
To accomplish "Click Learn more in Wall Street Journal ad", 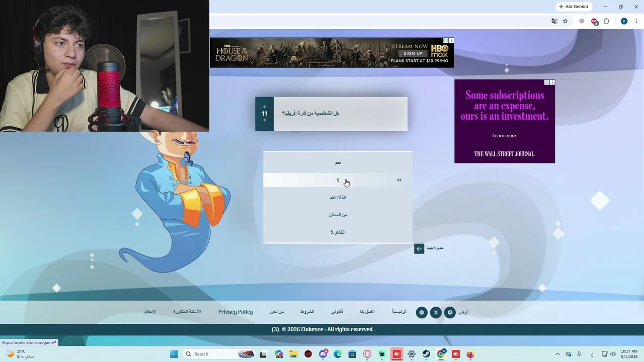I will click(x=505, y=136).
